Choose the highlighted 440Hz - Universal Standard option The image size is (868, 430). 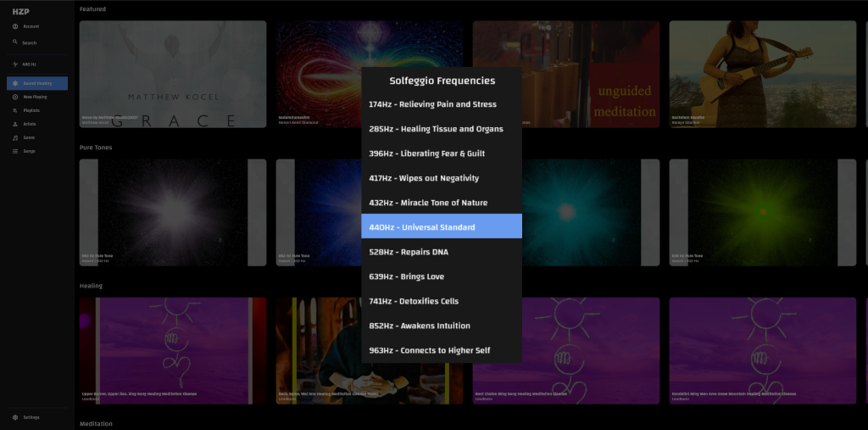[441, 227]
